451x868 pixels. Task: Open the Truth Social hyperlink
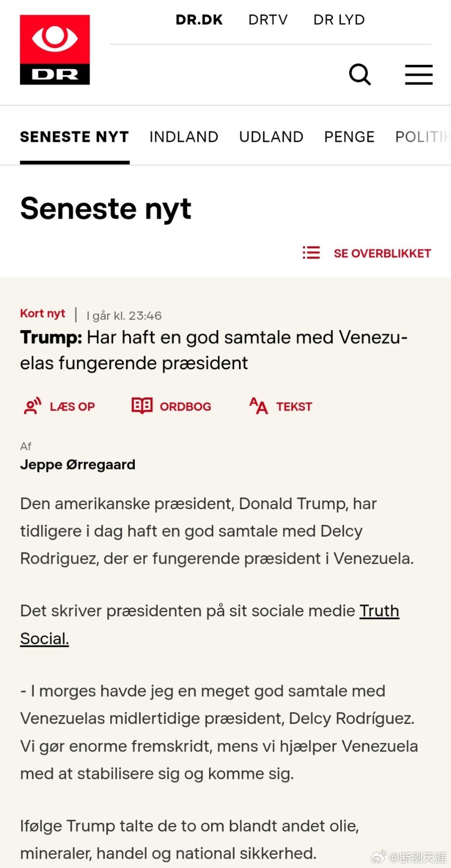pyautogui.click(x=210, y=624)
